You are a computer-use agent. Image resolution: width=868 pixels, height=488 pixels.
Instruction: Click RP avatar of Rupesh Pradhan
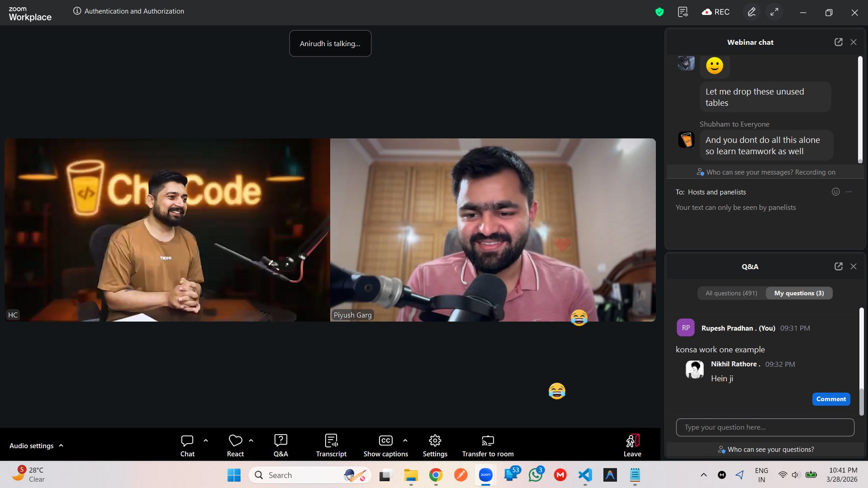click(x=685, y=327)
